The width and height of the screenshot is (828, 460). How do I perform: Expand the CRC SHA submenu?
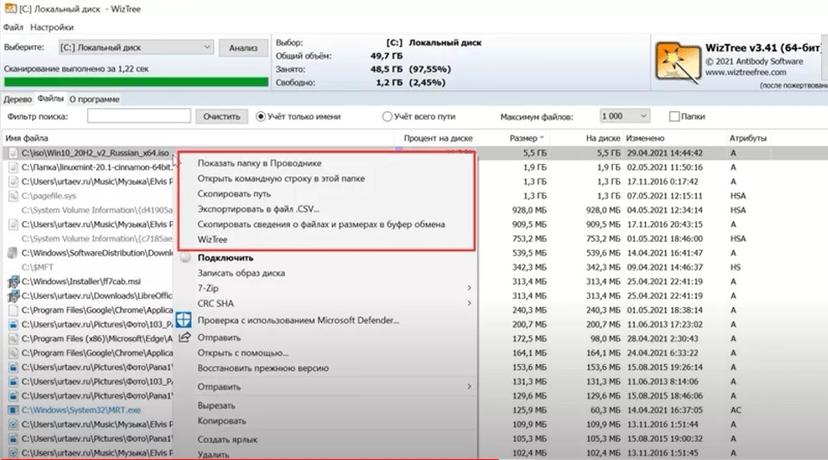pyautogui.click(x=469, y=303)
